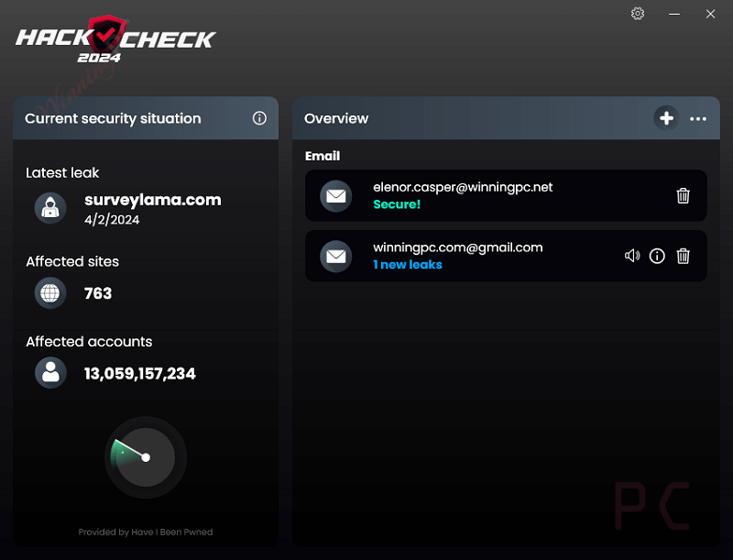
Task: Add a new email with the plus icon
Action: 666,118
